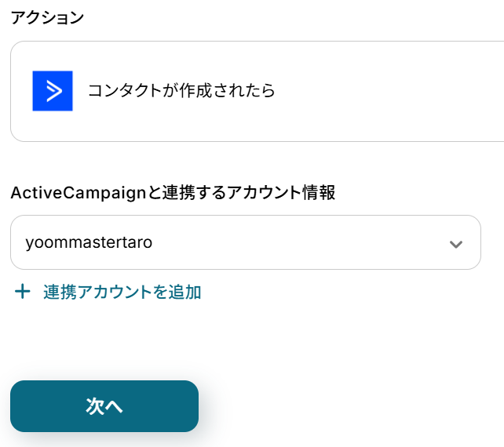Show account options via the down chevron

click(455, 243)
